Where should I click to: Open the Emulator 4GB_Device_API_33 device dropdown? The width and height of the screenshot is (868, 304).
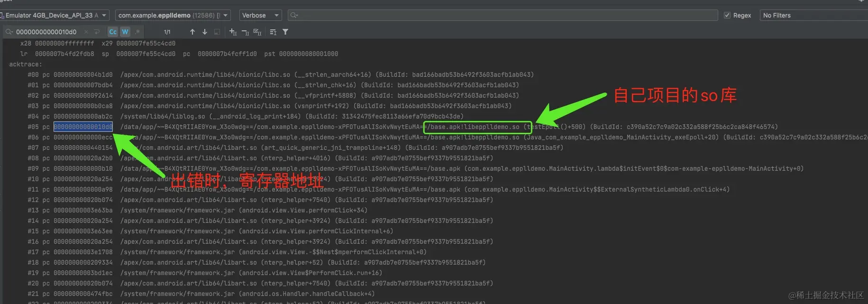tap(55, 15)
